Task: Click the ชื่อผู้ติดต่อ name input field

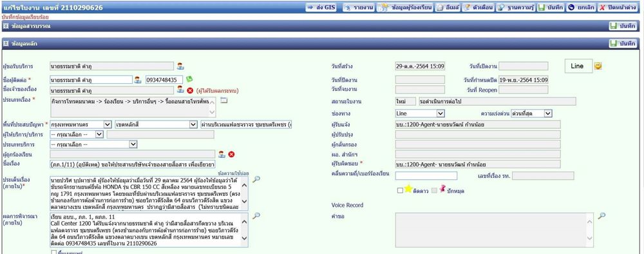Action: [x=91, y=80]
